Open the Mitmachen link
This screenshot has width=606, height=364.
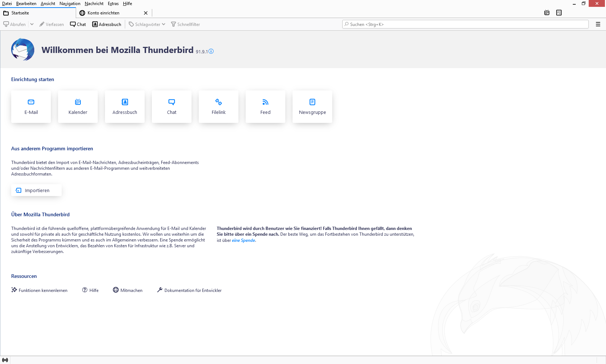(128, 290)
